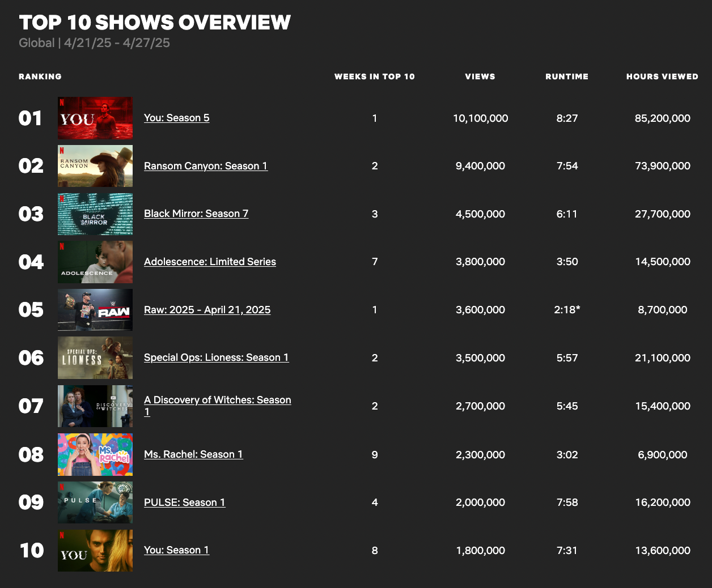Viewport: 712px width, 588px height.
Task: Click the TOP 10 SHOWS OVERVIEW heading
Action: click(155, 23)
